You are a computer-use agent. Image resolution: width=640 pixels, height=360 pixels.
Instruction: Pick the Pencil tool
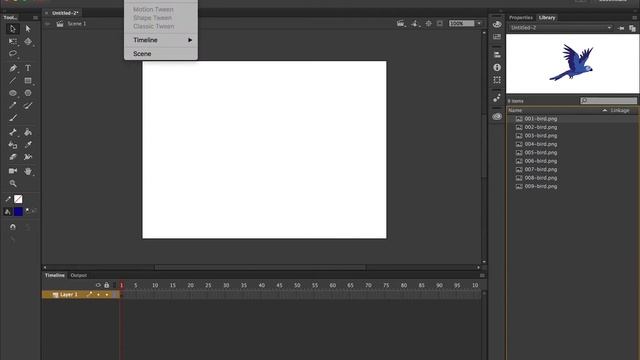[x=13, y=106]
